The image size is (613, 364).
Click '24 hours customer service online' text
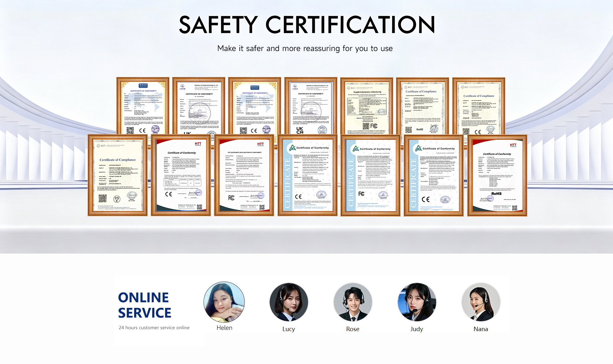(x=154, y=328)
